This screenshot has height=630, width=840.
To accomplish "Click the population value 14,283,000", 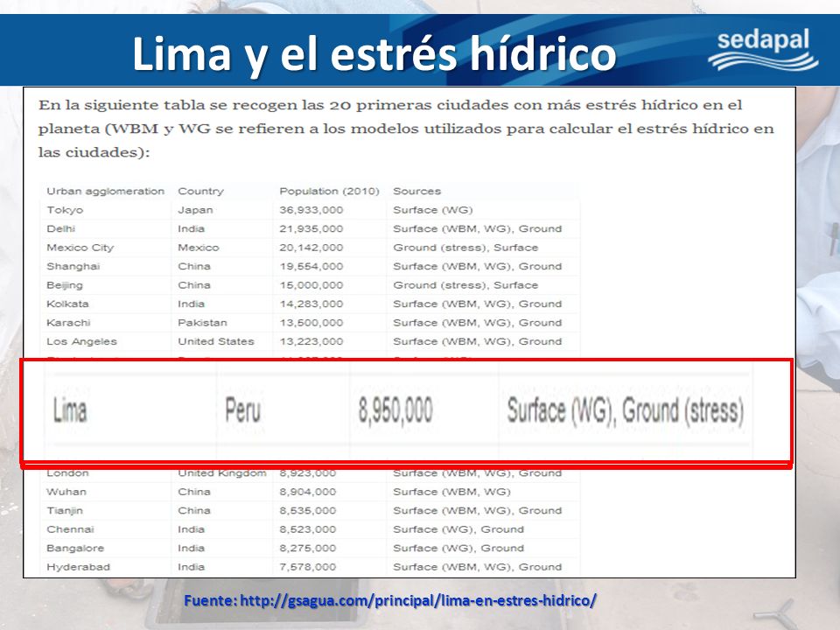I will point(311,304).
